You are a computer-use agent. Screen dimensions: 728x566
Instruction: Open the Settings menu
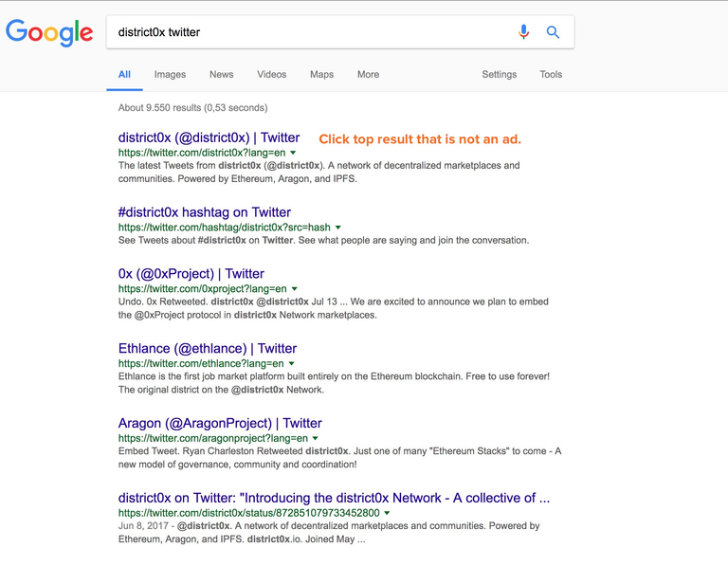(x=500, y=74)
